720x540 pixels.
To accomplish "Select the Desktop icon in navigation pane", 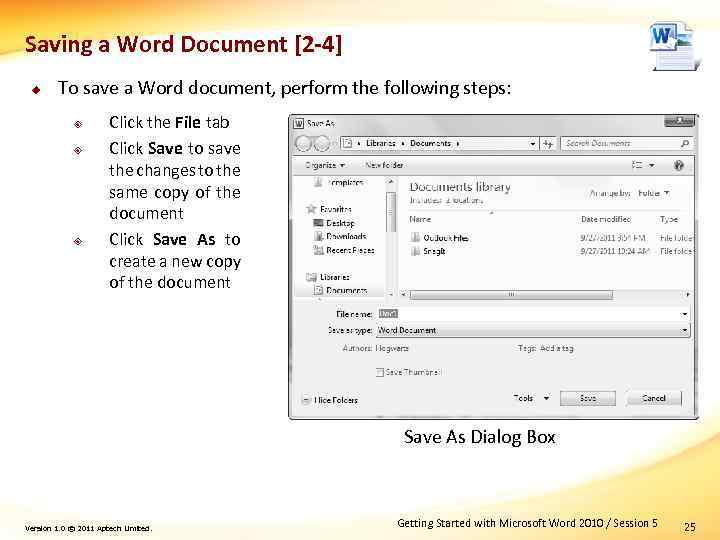I will [318, 223].
